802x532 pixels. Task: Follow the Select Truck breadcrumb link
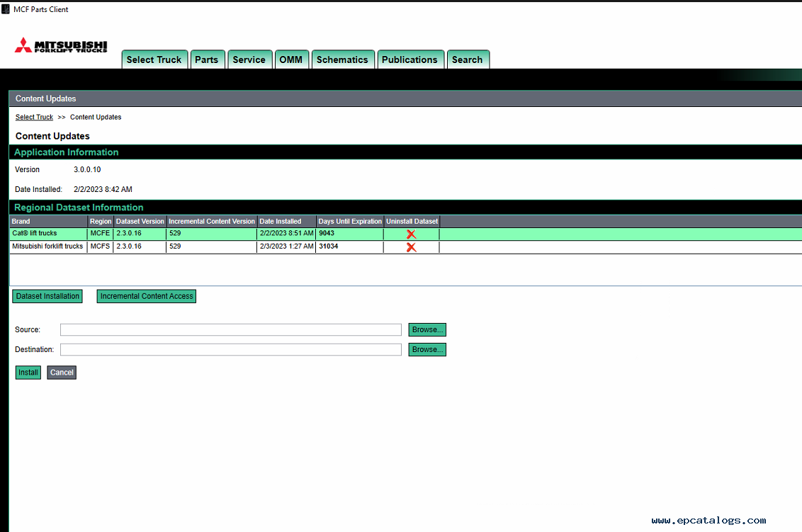(x=34, y=117)
